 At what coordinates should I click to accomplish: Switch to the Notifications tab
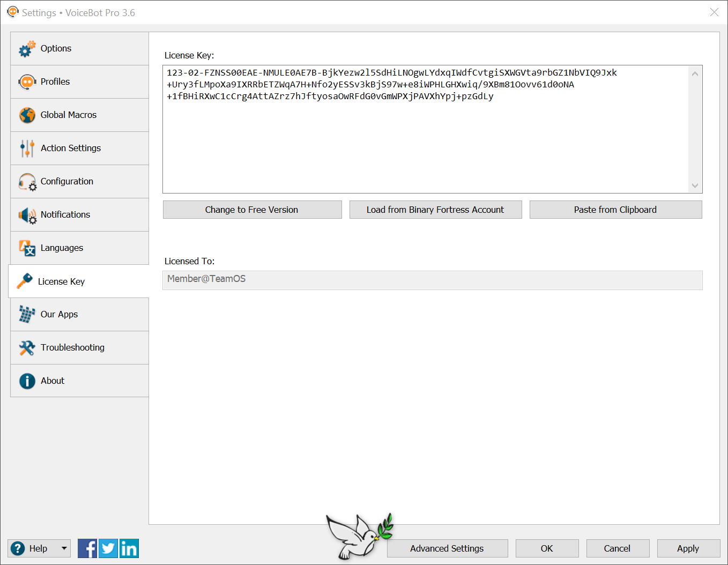pos(79,215)
